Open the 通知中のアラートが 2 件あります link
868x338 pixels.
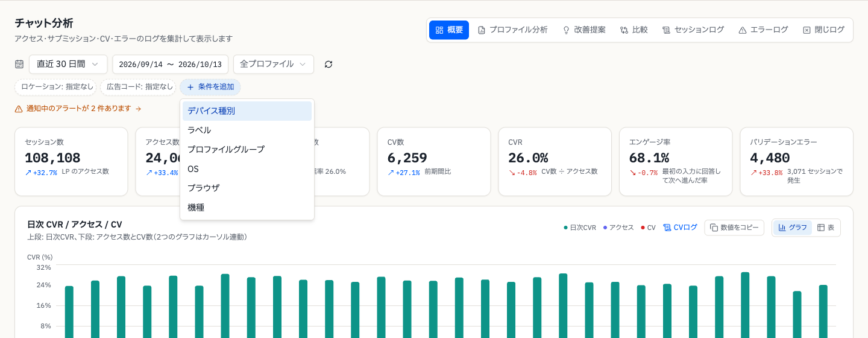[x=78, y=109]
